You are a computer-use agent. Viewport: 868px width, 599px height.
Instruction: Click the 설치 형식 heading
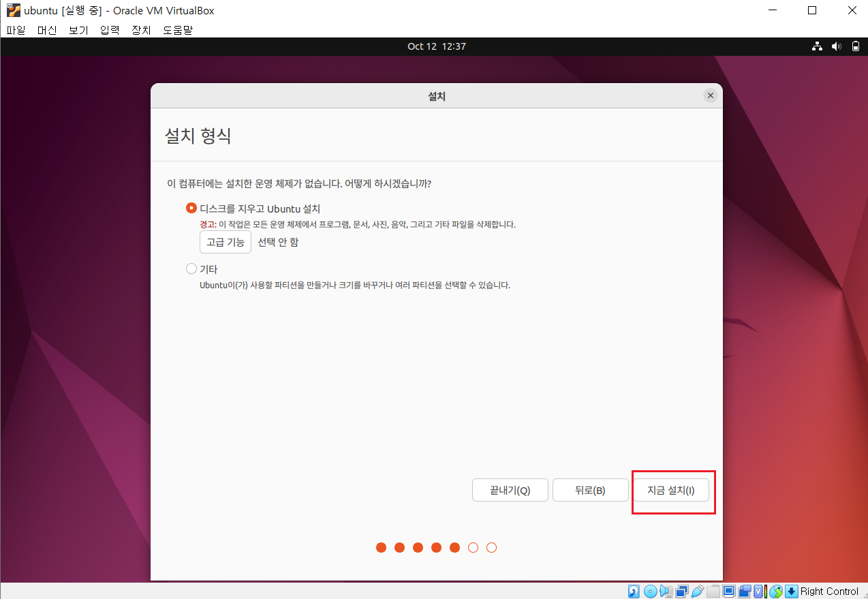point(198,135)
